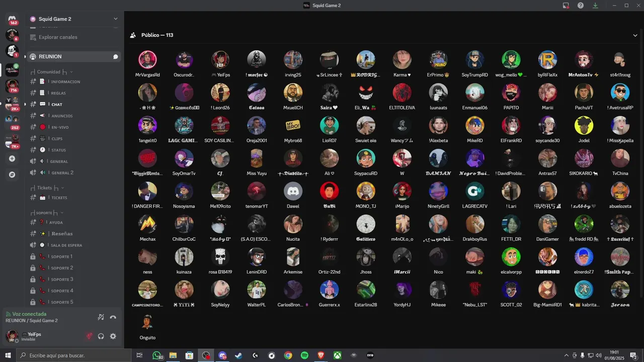Screen dimensions: 644x362
Task: Open the Windows Start menu
Action: (x=8, y=355)
